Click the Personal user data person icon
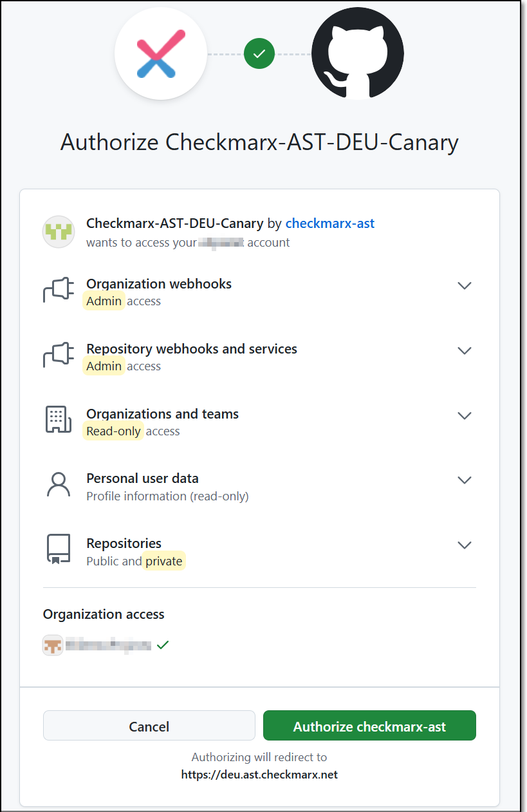This screenshot has width=527, height=812. 59,485
